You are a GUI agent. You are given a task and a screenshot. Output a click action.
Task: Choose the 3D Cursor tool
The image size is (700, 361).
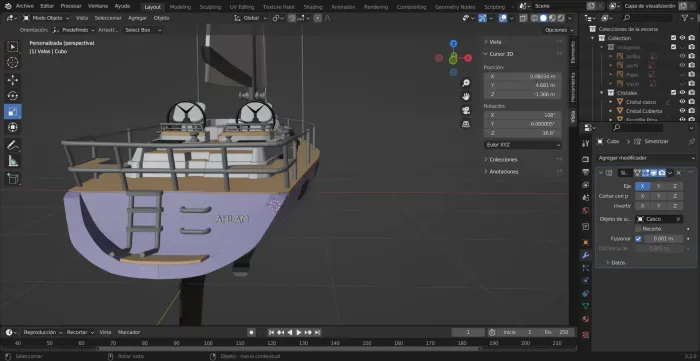(x=13, y=62)
